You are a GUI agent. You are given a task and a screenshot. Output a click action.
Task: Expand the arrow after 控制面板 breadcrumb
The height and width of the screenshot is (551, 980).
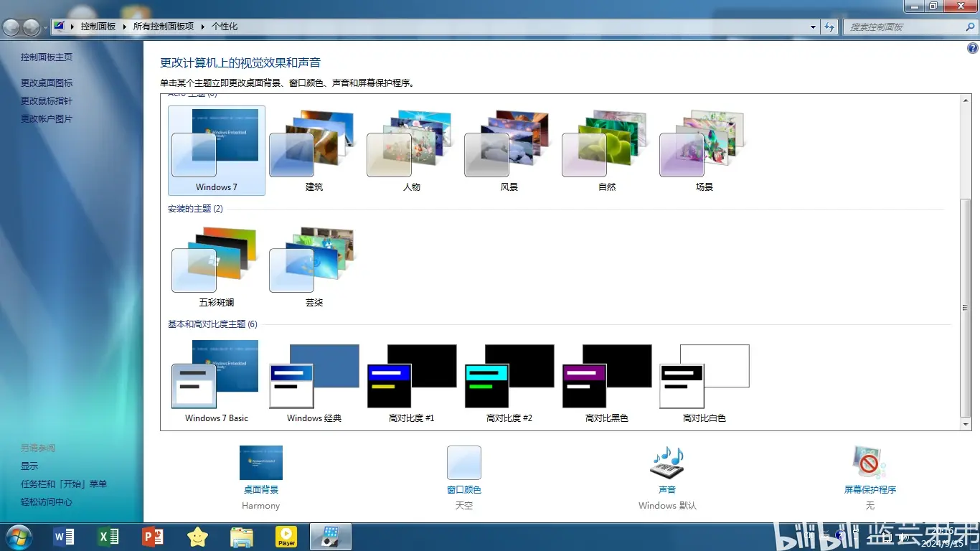(x=124, y=27)
